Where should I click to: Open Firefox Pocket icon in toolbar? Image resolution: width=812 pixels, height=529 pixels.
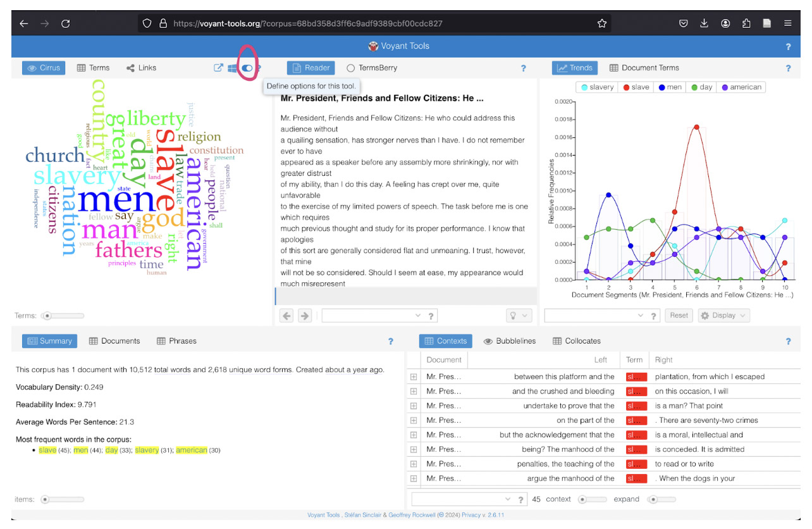(684, 23)
